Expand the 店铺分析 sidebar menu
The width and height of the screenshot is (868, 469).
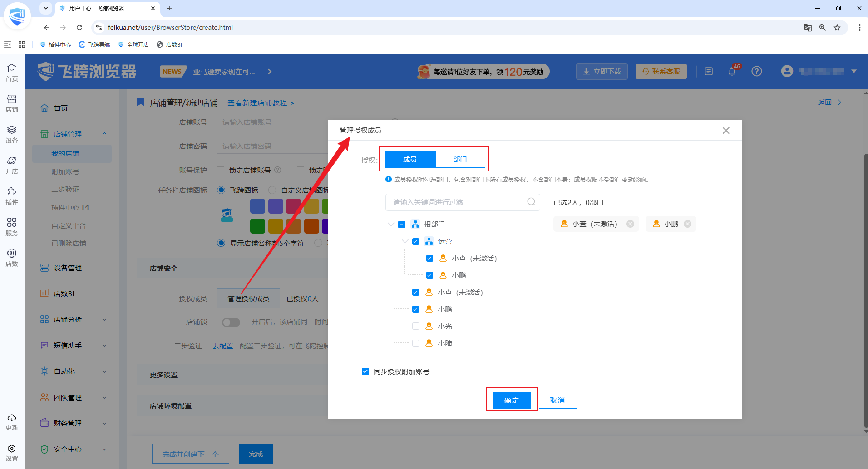[x=104, y=320]
